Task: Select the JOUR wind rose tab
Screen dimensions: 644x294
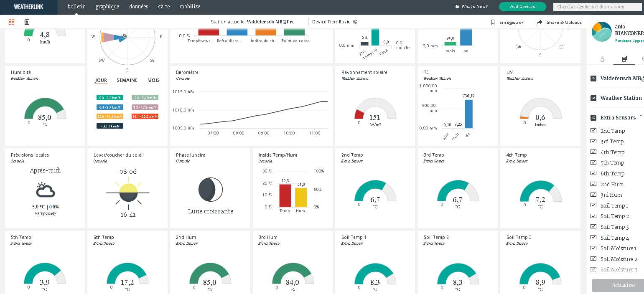Action: 101,80
